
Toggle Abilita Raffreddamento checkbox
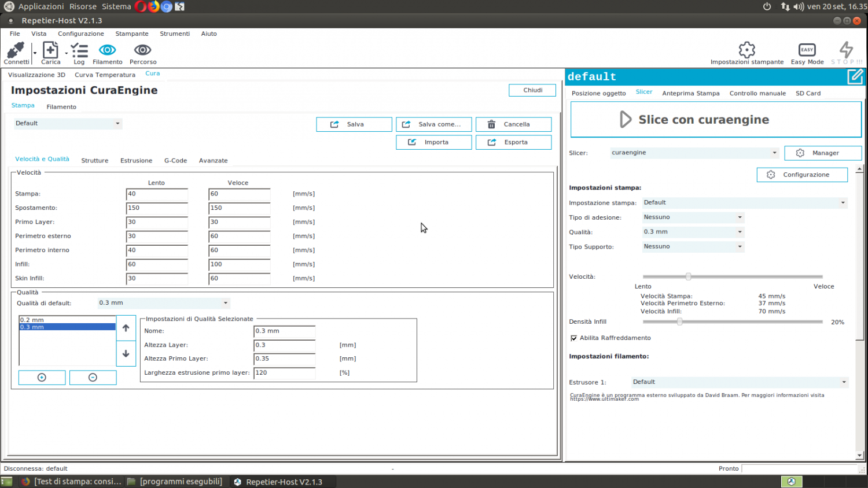point(573,338)
